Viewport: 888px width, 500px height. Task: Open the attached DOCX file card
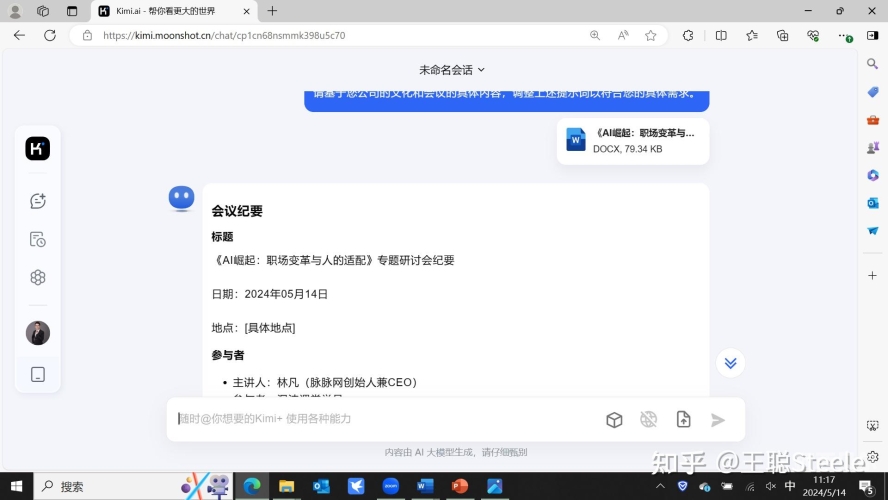point(633,141)
